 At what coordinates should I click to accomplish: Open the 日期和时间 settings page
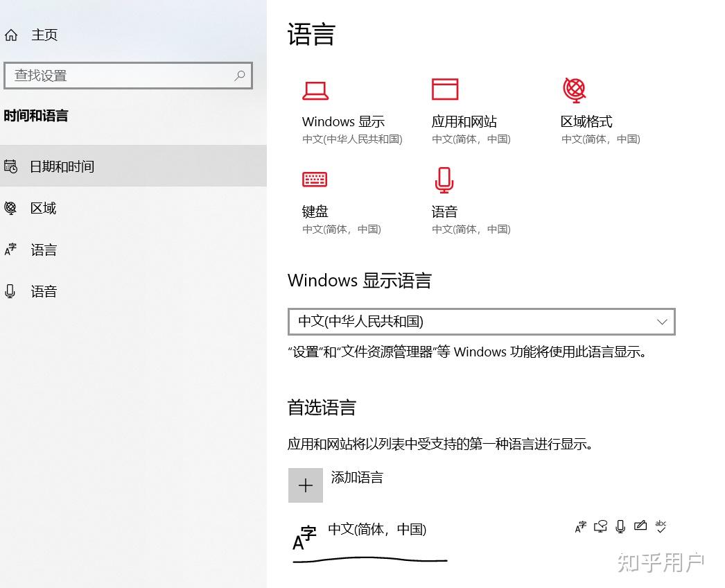tap(133, 166)
